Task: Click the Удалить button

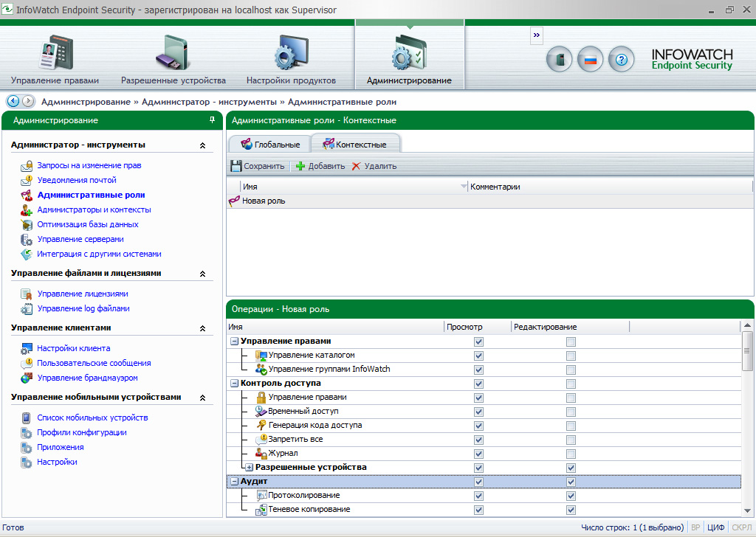Action: coord(374,166)
